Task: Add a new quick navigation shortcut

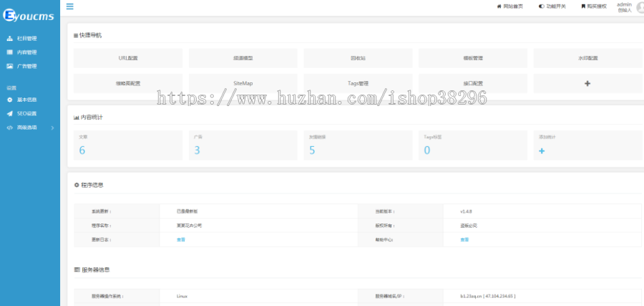Action: click(x=587, y=83)
